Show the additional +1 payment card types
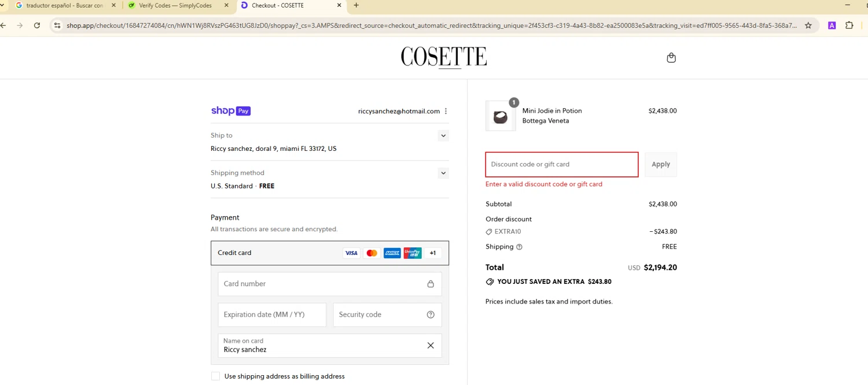868x385 pixels. [433, 253]
